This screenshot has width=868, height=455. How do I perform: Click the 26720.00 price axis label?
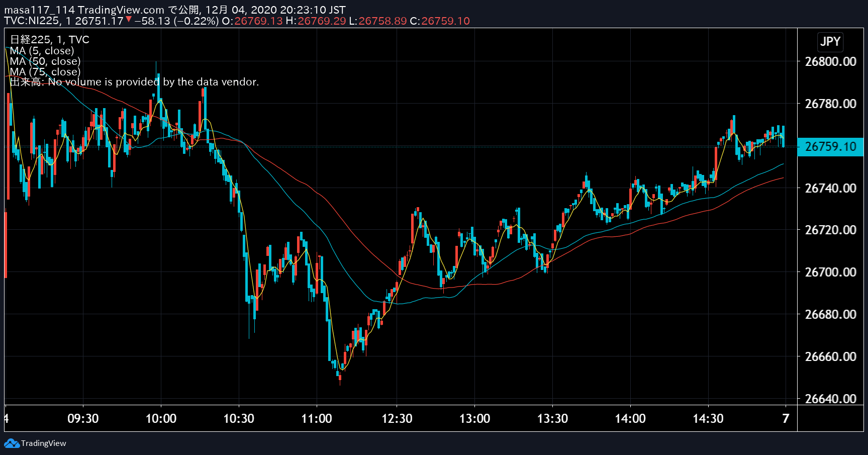click(x=830, y=230)
